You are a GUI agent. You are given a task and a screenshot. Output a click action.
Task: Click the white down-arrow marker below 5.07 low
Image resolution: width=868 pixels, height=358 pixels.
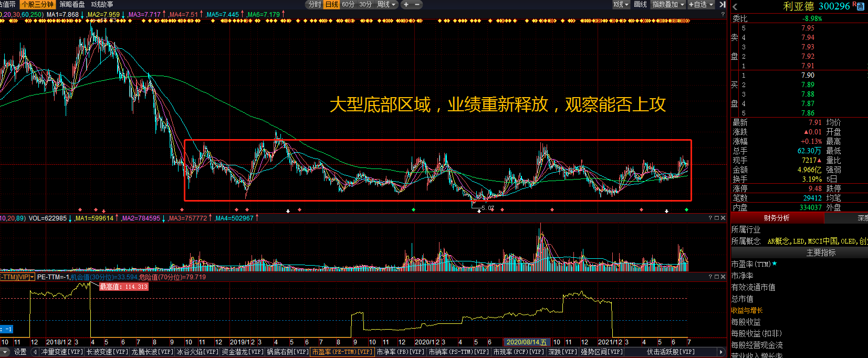click(x=479, y=211)
